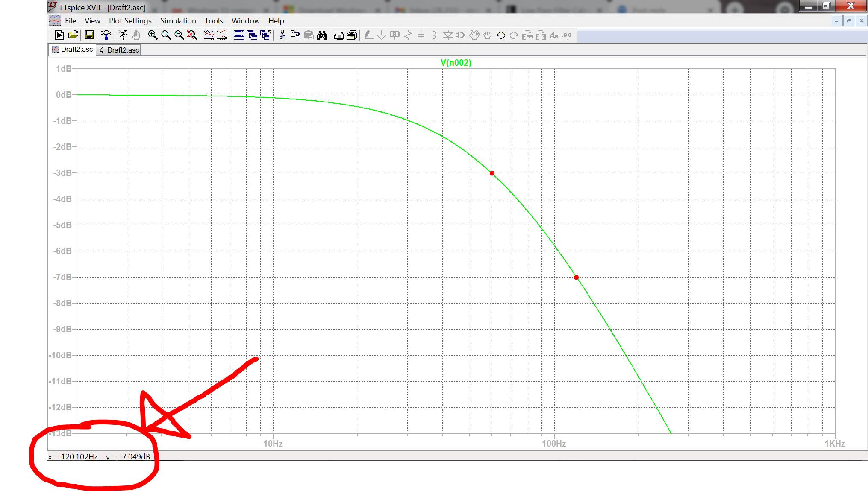Open the Plot Settings menu
868x491 pixels.
tap(130, 21)
